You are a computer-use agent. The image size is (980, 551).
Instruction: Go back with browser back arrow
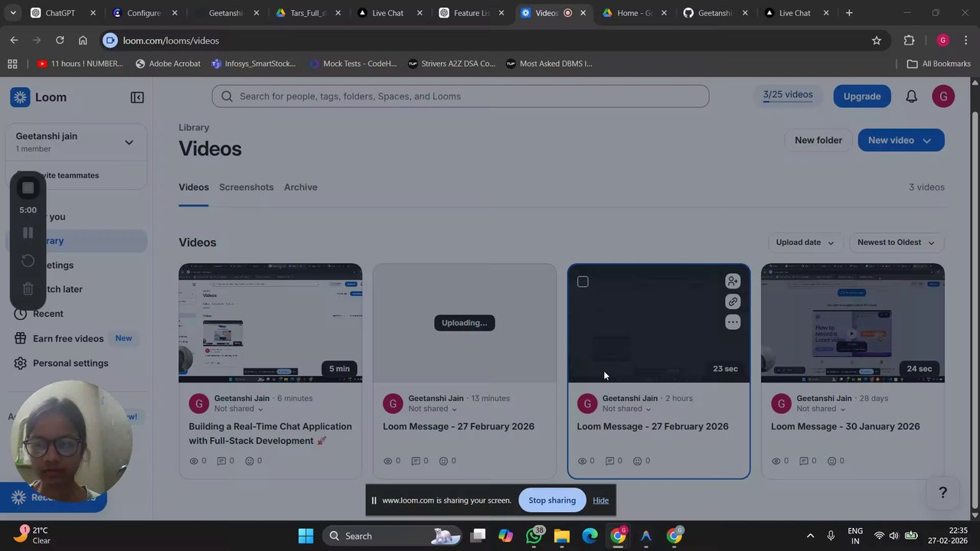point(15,41)
